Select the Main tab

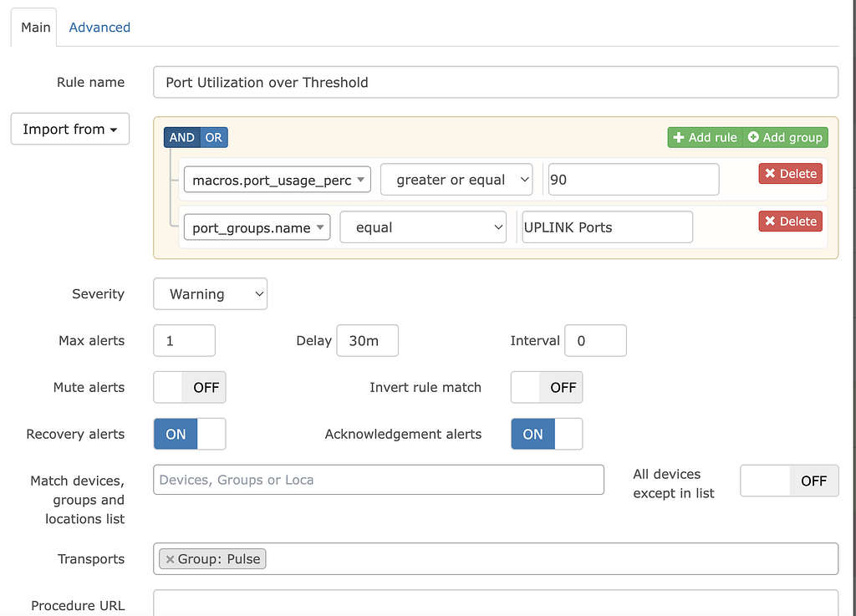tap(33, 27)
